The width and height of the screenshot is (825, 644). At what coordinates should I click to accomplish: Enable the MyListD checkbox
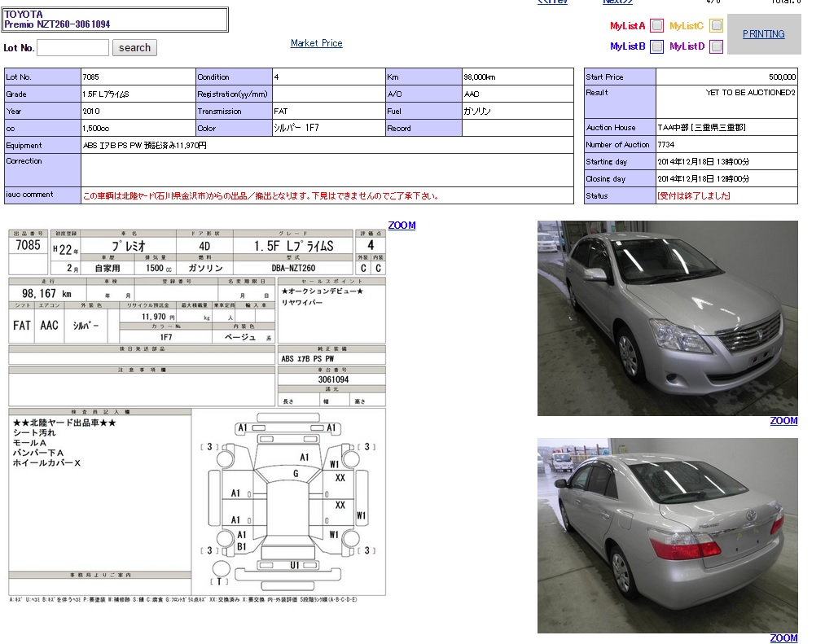tap(716, 46)
